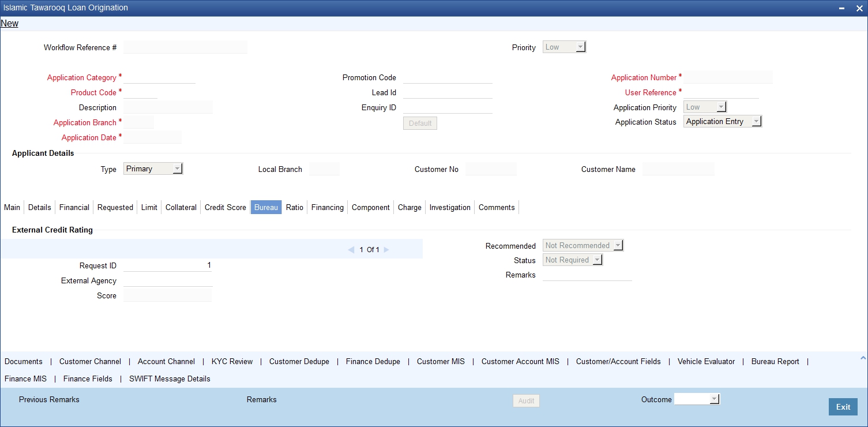This screenshot has width=868, height=427.
Task: Switch to the Credit Score tab
Action: 226,207
